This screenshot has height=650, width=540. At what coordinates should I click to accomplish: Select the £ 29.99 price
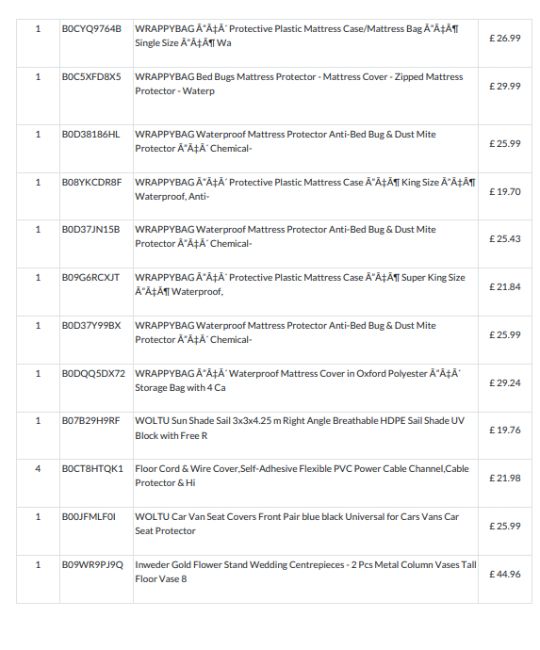pos(505,86)
